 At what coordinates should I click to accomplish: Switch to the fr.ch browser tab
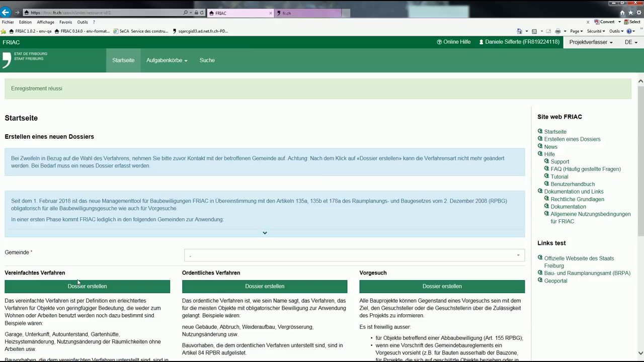(308, 13)
